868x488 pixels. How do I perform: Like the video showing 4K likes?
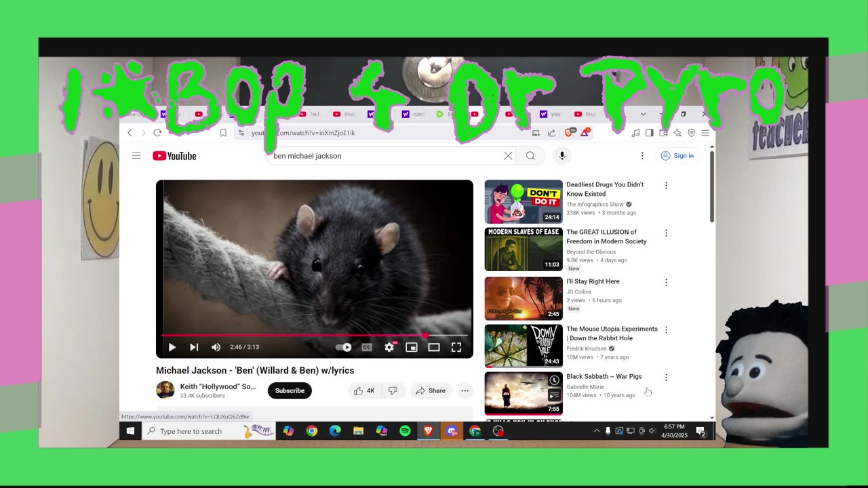364,390
